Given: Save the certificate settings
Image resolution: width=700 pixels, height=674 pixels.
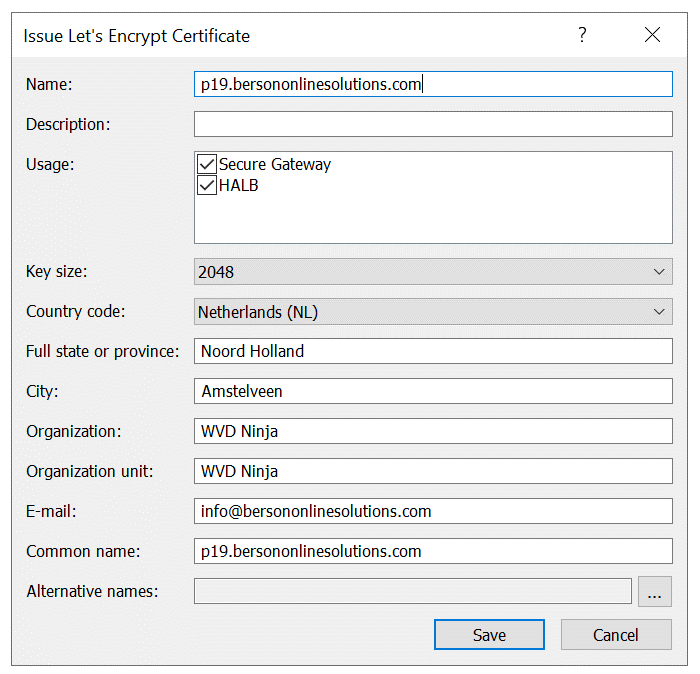Looking at the screenshot, I should (489, 634).
